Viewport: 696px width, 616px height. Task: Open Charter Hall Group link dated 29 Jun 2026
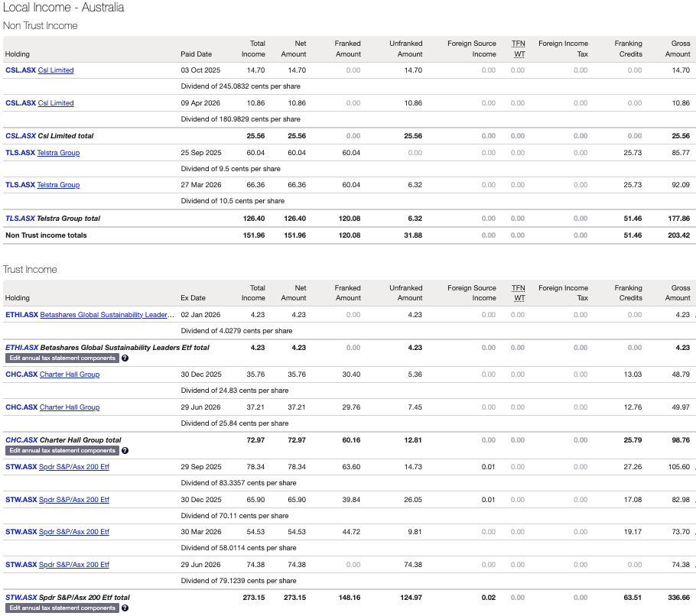click(70, 407)
